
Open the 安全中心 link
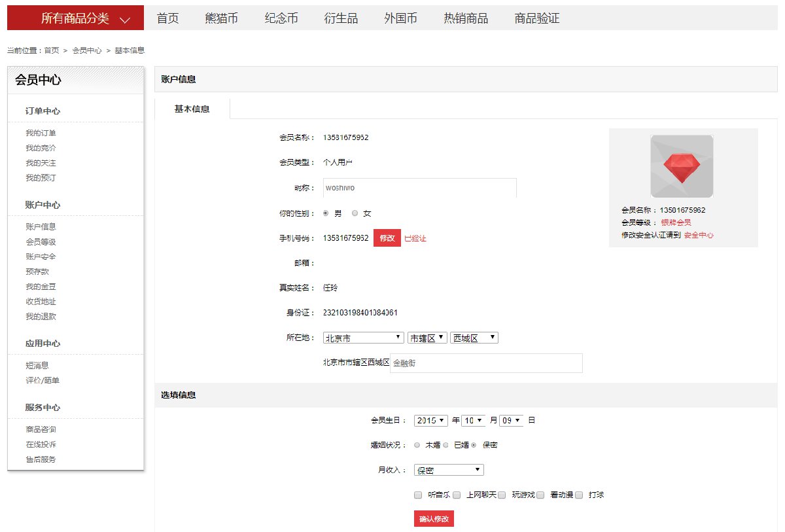pos(699,235)
